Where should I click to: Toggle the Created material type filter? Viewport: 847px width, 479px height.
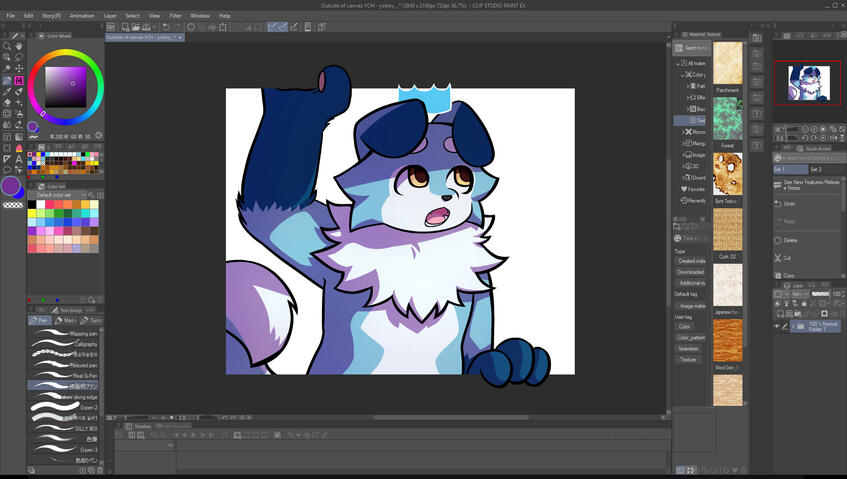point(691,261)
